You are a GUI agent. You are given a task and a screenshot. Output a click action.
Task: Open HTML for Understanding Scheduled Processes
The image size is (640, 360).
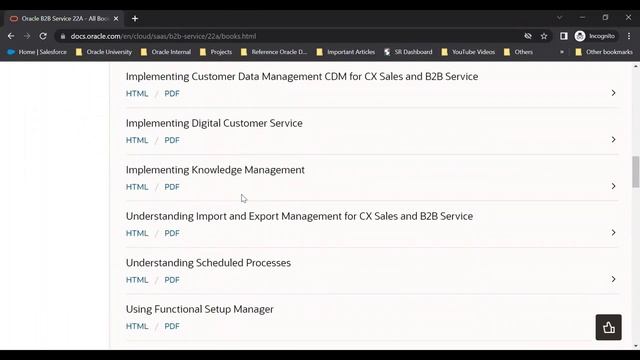click(137, 280)
